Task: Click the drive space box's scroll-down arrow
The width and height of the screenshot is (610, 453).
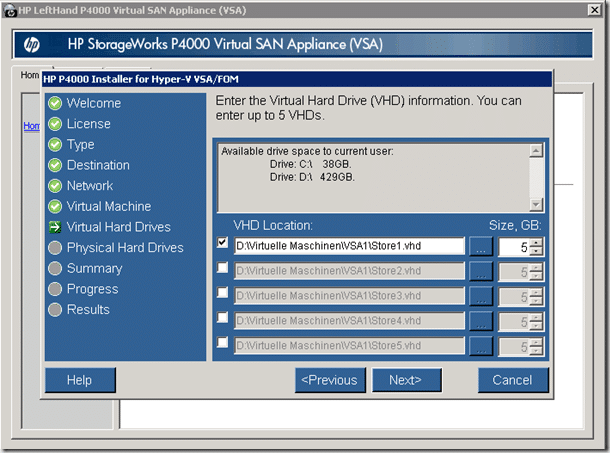Action: click(536, 204)
